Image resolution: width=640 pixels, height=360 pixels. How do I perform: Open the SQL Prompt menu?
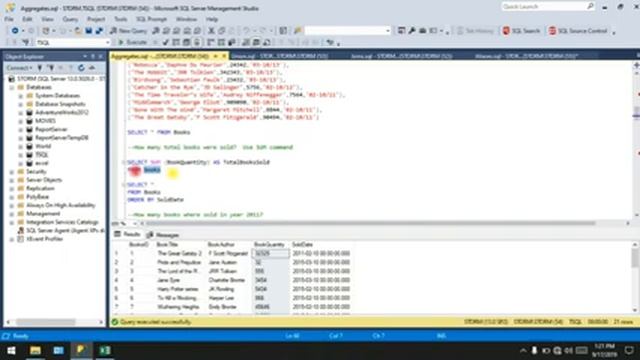[151, 19]
